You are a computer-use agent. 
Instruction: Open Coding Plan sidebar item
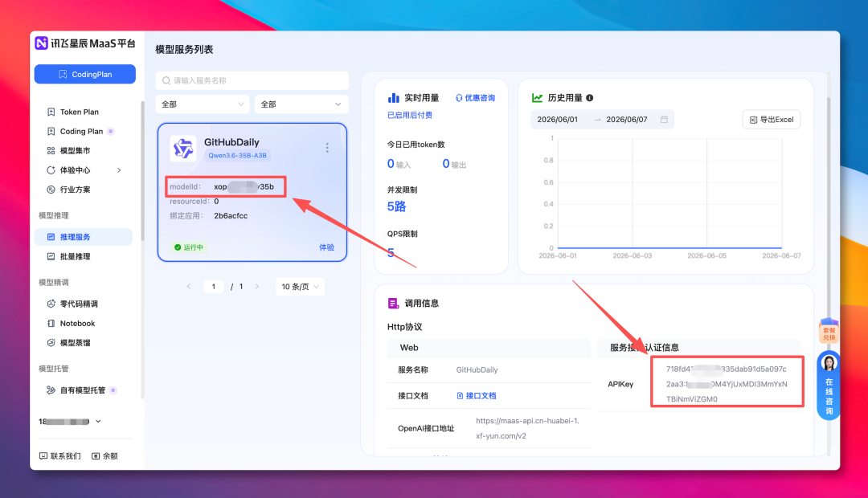coord(81,131)
